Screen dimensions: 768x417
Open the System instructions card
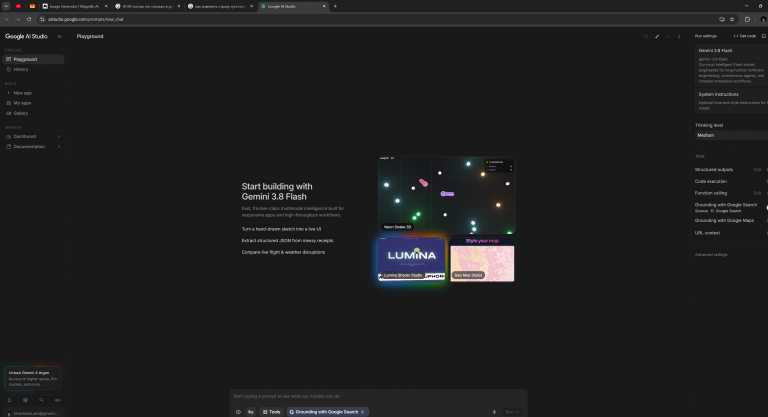pos(731,101)
